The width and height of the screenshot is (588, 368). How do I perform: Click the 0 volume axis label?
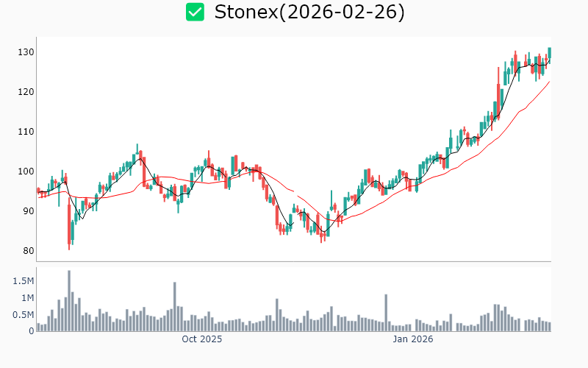click(x=32, y=331)
